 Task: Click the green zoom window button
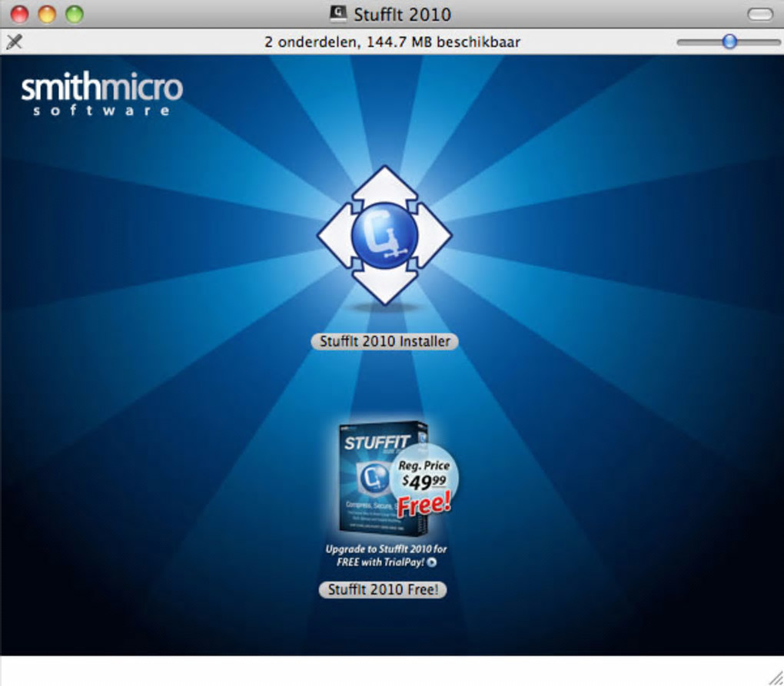[x=75, y=15]
